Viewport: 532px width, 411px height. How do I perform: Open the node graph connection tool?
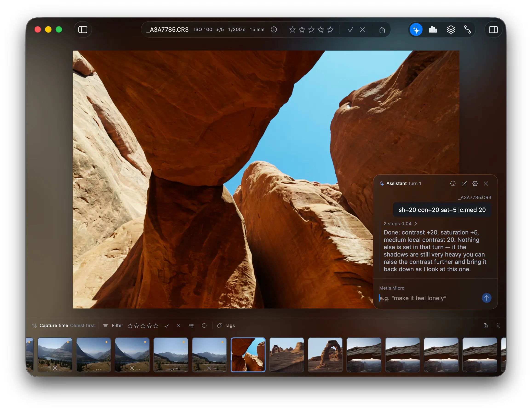pos(467,30)
